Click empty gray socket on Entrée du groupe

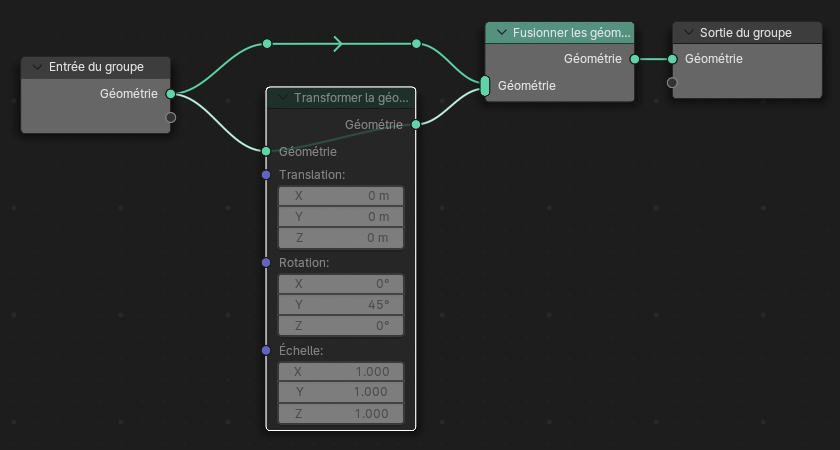[x=171, y=118]
